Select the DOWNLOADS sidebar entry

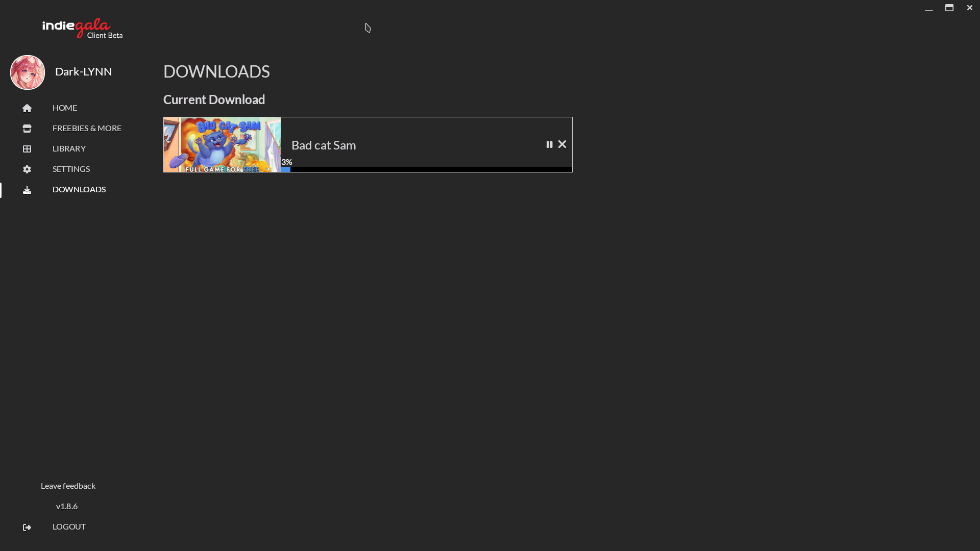pos(79,189)
